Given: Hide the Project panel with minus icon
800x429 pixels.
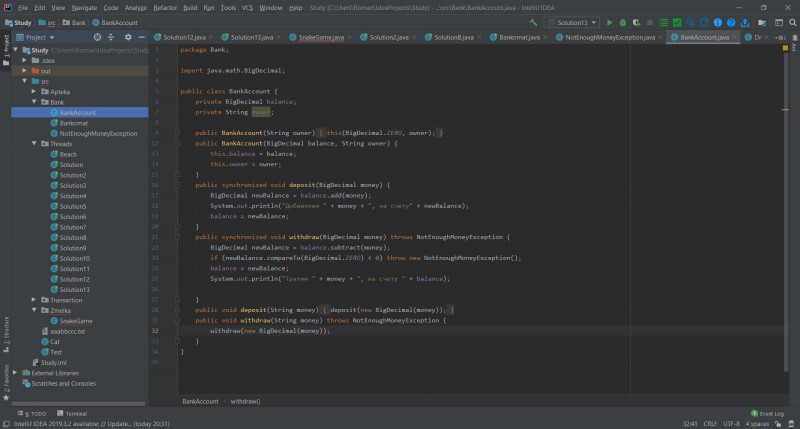Looking at the screenshot, I should click(x=141, y=37).
